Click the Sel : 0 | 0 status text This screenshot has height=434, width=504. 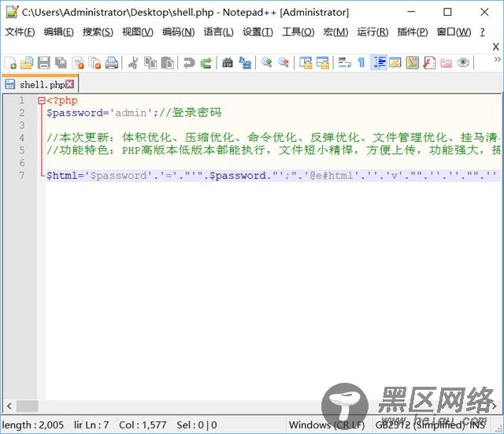coord(197,425)
